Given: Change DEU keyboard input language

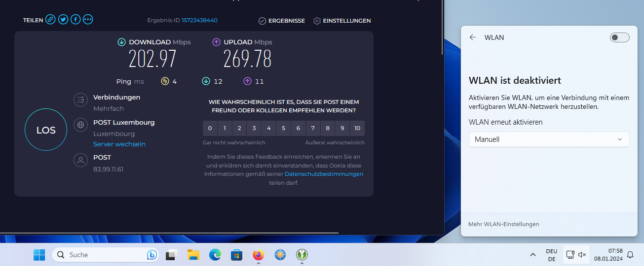Looking at the screenshot, I should 552,255.
